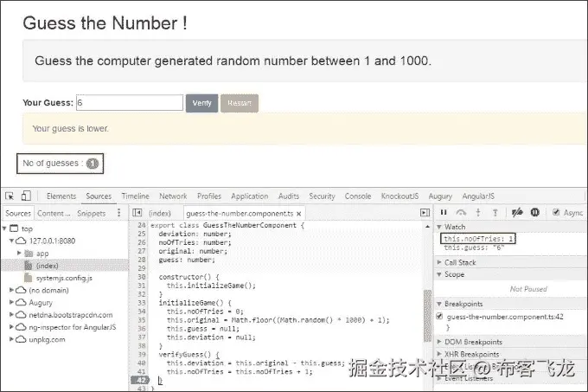This screenshot has width=588, height=392.
Task: Expand the (no domain) node
Action: click(11, 290)
